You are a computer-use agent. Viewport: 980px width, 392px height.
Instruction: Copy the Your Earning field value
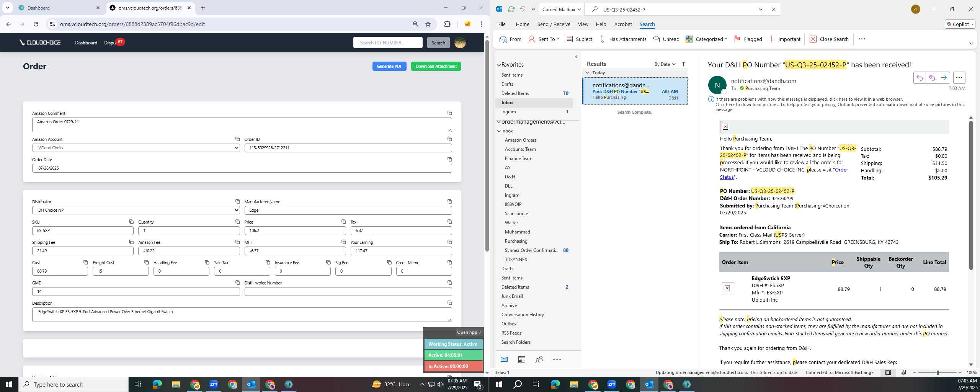[450, 242]
